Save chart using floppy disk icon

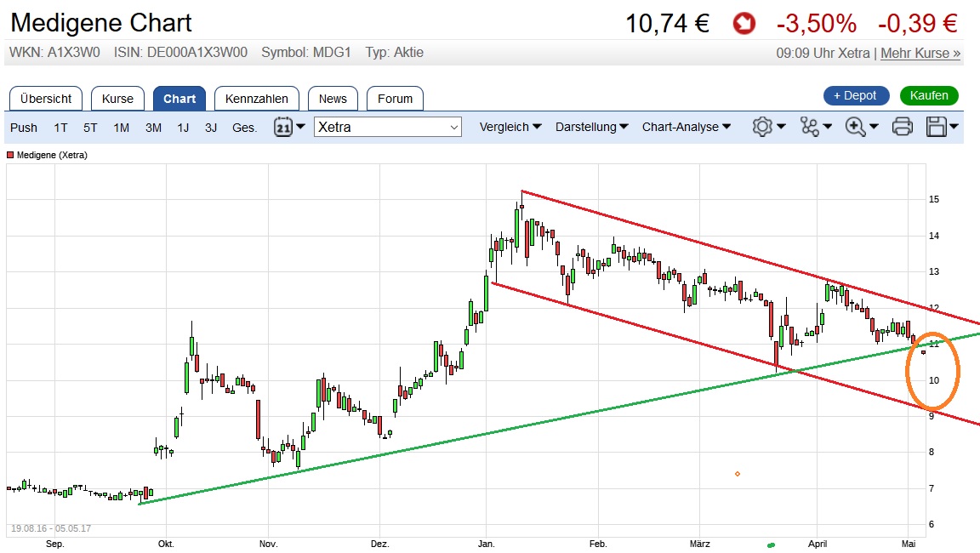coord(937,127)
